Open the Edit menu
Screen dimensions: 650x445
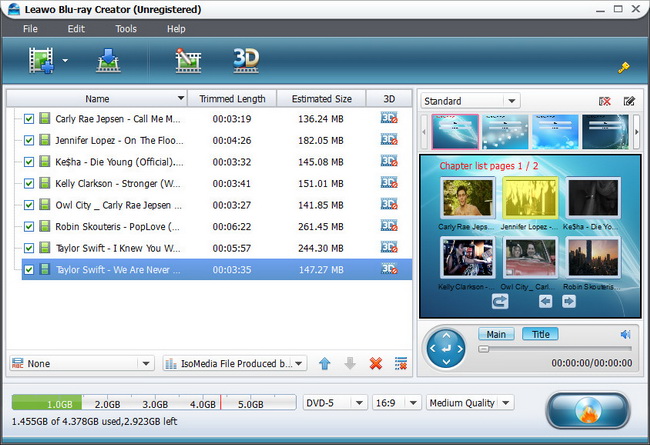click(76, 29)
